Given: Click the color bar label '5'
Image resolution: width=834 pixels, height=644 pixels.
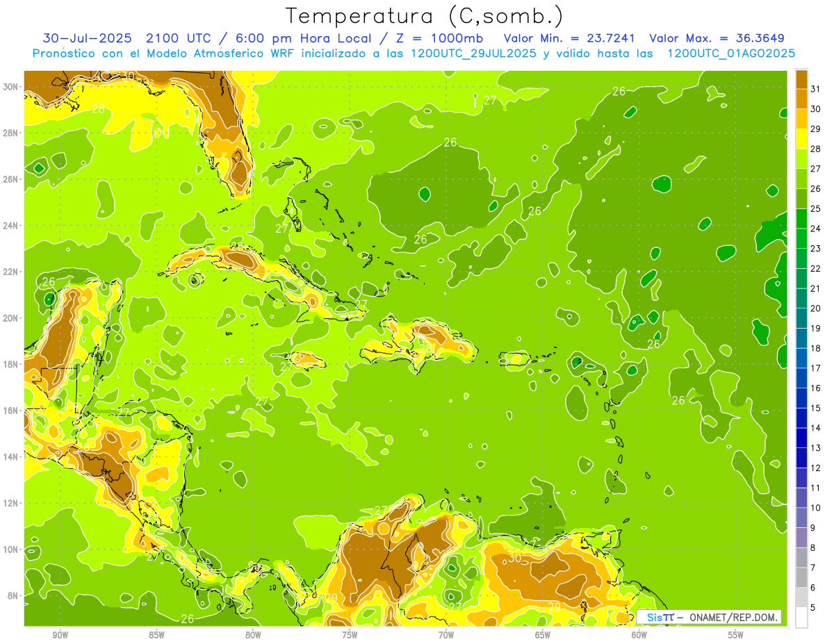Looking at the screenshot, I should tap(814, 607).
